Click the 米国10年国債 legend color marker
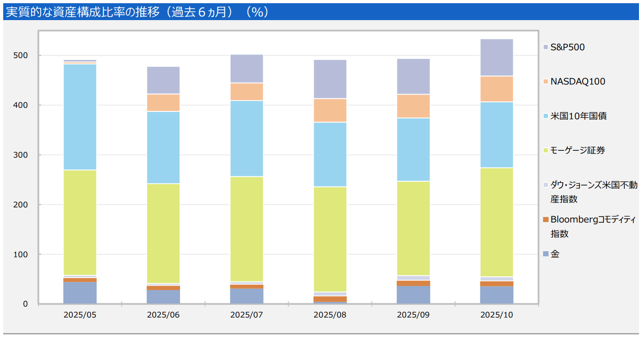Viewport: 644px width, 339px height. (546, 117)
